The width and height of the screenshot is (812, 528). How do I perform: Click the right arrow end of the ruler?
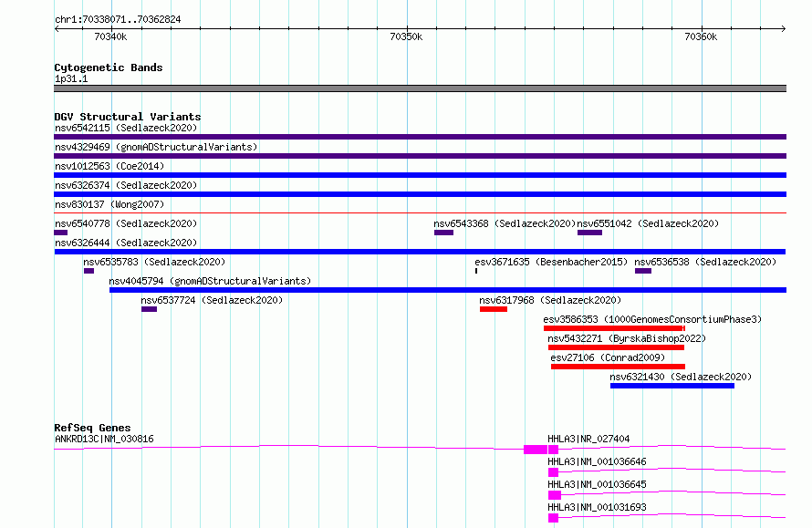click(784, 28)
